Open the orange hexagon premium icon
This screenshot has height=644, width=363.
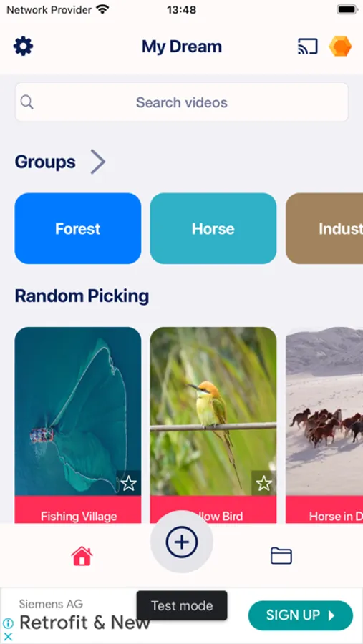(x=340, y=47)
